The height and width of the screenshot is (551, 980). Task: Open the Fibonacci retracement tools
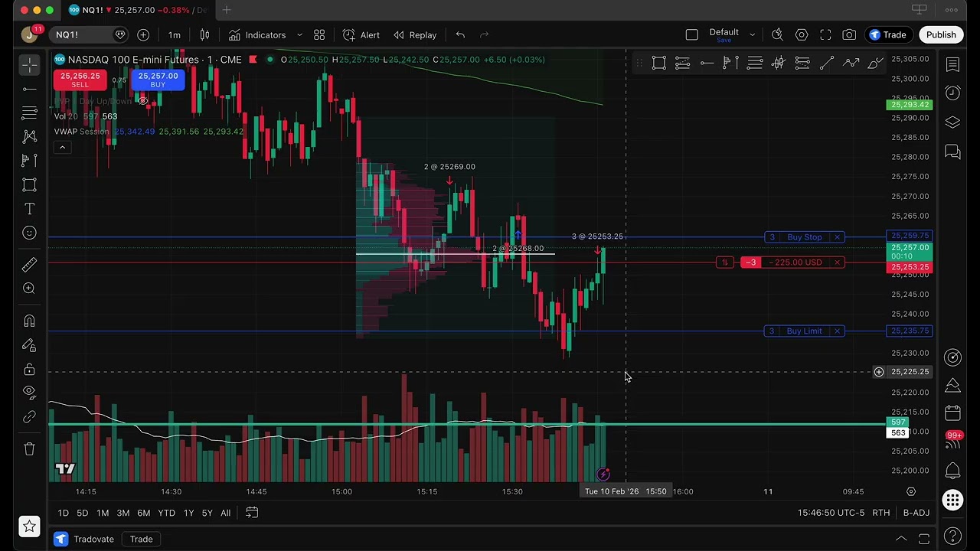[29, 113]
